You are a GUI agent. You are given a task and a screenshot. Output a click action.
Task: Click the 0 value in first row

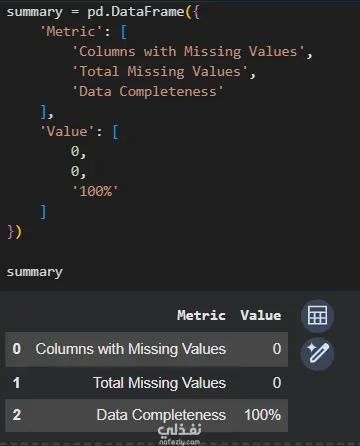click(277, 349)
